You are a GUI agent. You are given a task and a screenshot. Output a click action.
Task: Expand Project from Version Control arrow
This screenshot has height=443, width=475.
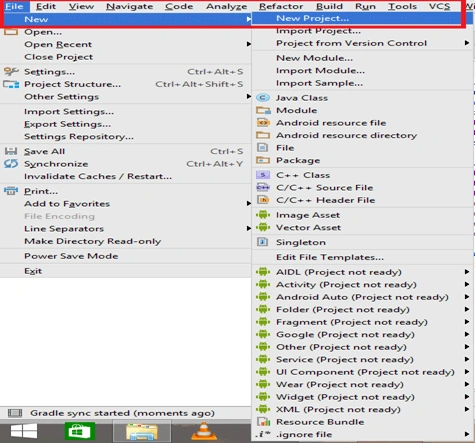pyautogui.click(x=467, y=43)
